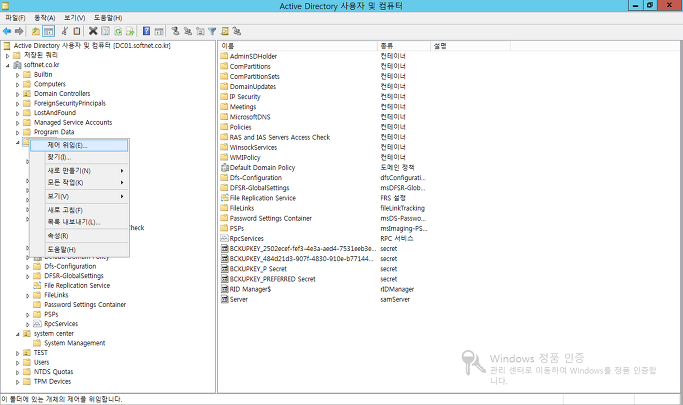
Task: Collapse the system center node
Action: click(18, 334)
